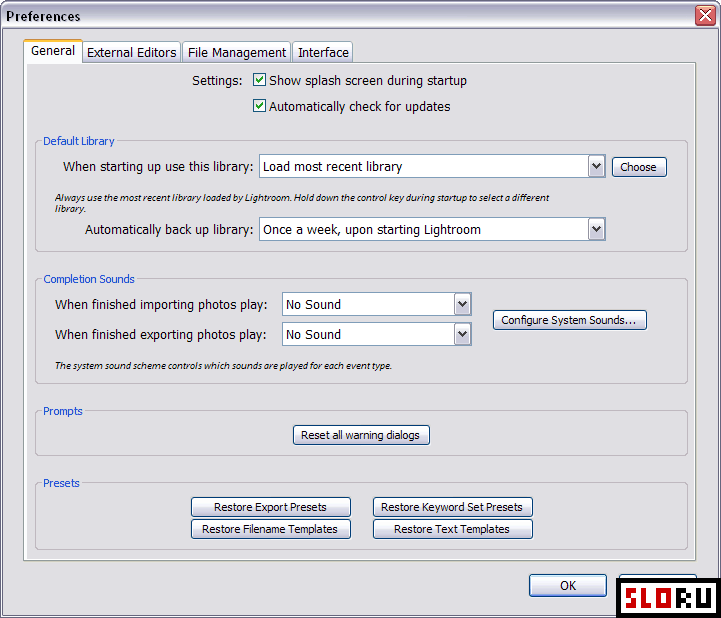721x618 pixels.
Task: Open the File Management tab
Action: pos(236,52)
